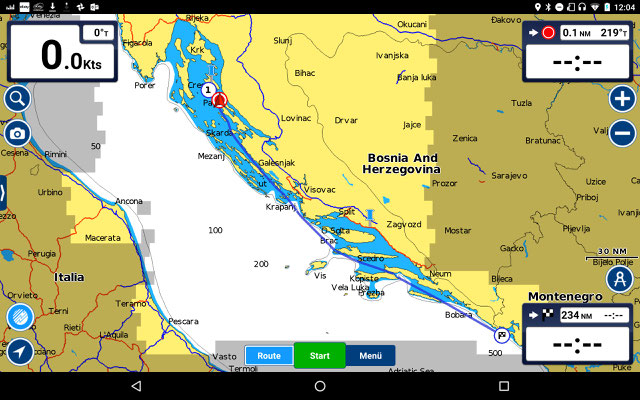Image resolution: width=640 pixels, height=400 pixels.
Task: Tap the camera snapshot button
Action: [18, 133]
